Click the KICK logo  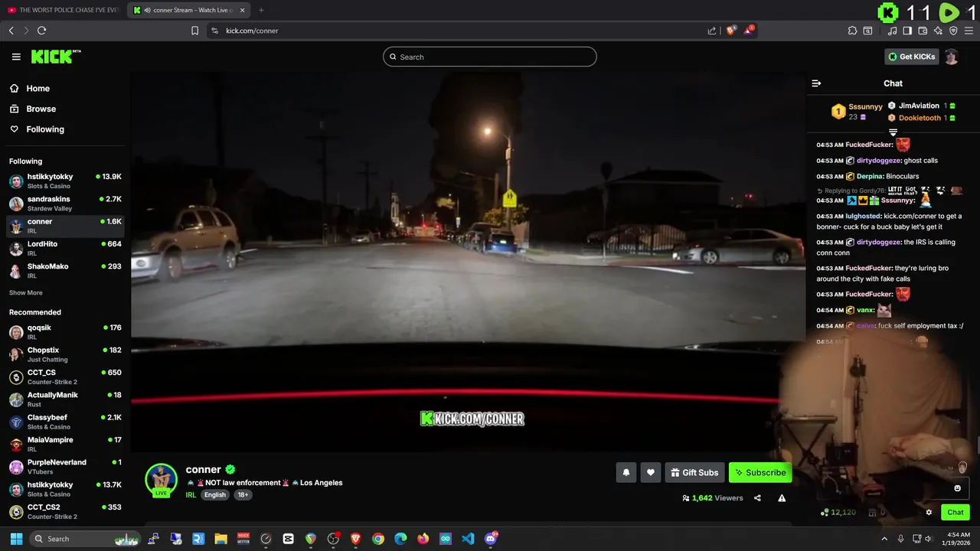(55, 57)
